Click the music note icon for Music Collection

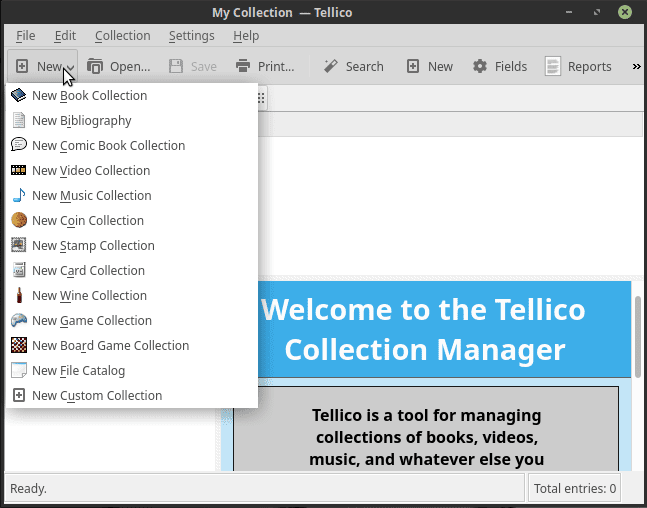pyautogui.click(x=19, y=195)
